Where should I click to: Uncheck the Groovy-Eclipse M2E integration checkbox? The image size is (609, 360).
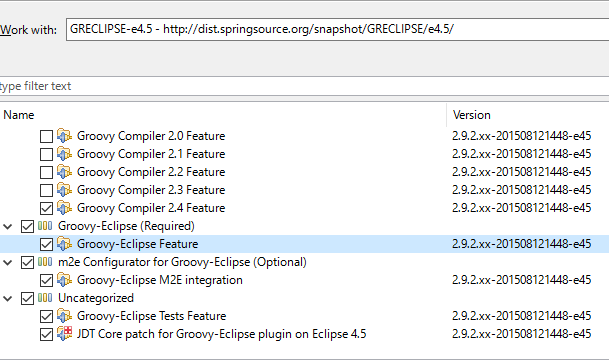(x=46, y=280)
